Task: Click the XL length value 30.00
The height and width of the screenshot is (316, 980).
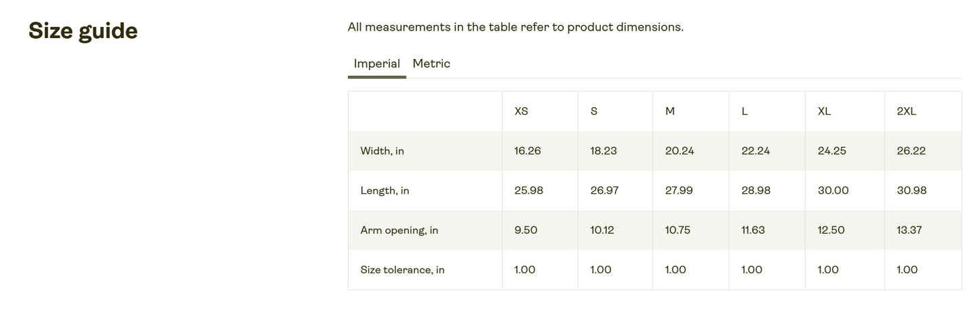Action: [833, 191]
